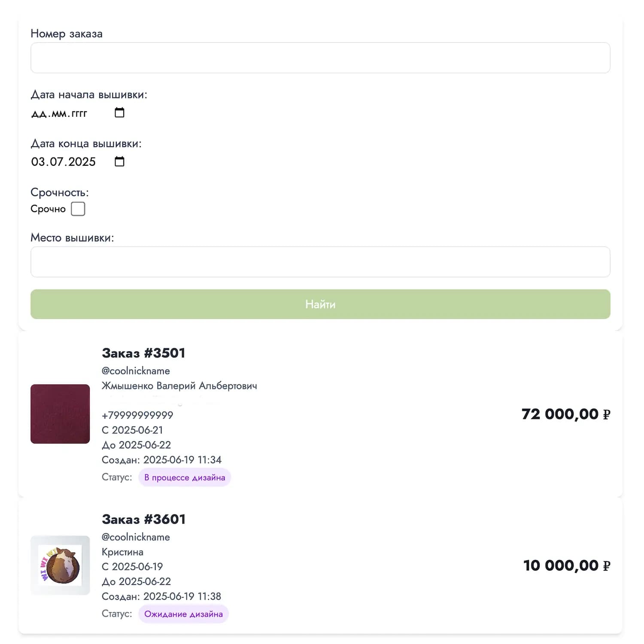Click the Место вышивки text field
Image resolution: width=644 pixels, height=644 pixels.
320,262
